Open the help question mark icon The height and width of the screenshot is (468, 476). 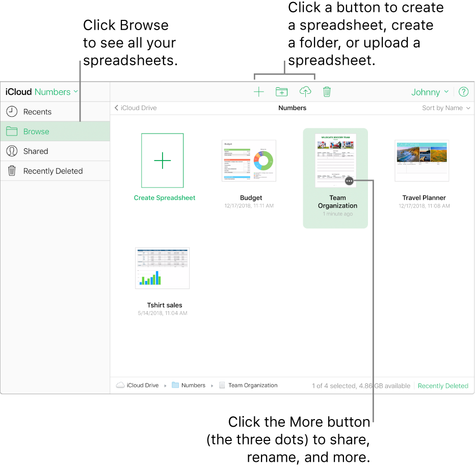[463, 92]
